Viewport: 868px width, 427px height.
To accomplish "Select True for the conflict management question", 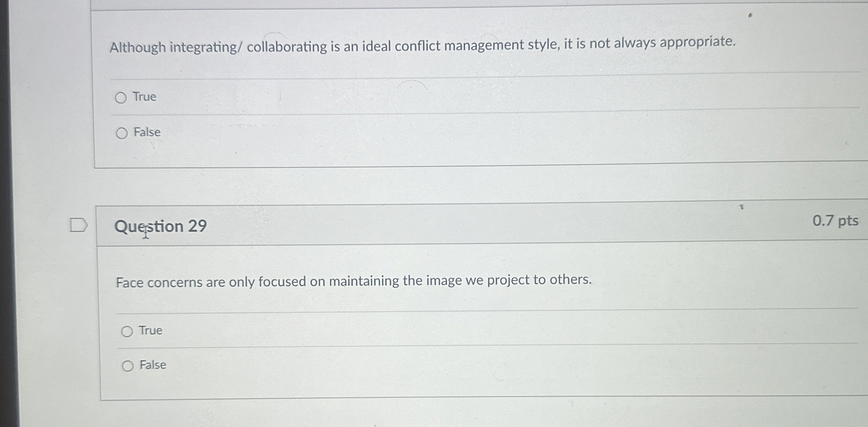I will pyautogui.click(x=121, y=98).
